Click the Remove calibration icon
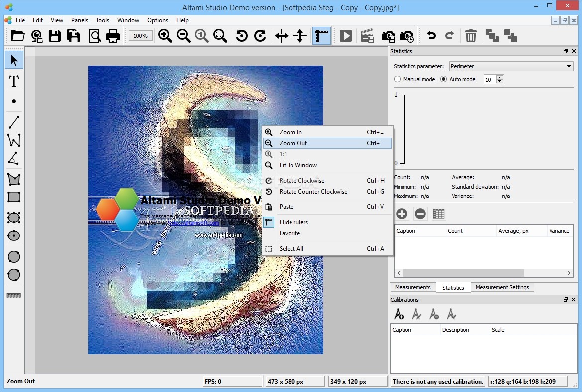 pyautogui.click(x=434, y=314)
